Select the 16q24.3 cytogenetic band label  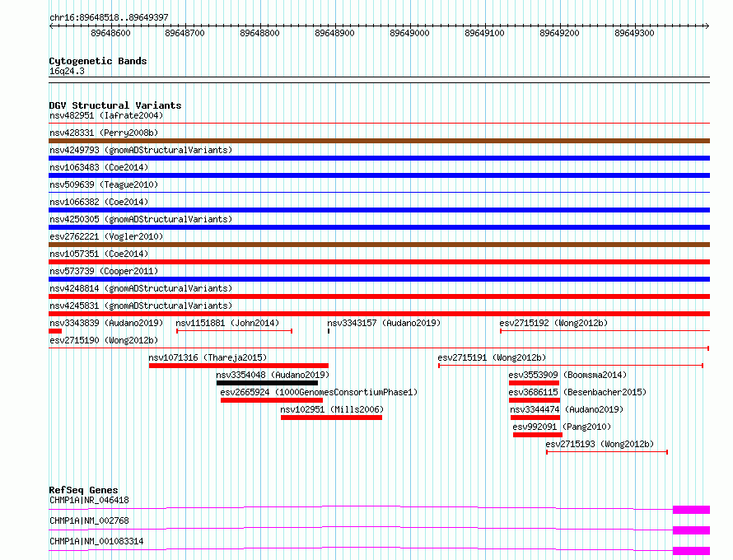pos(67,71)
